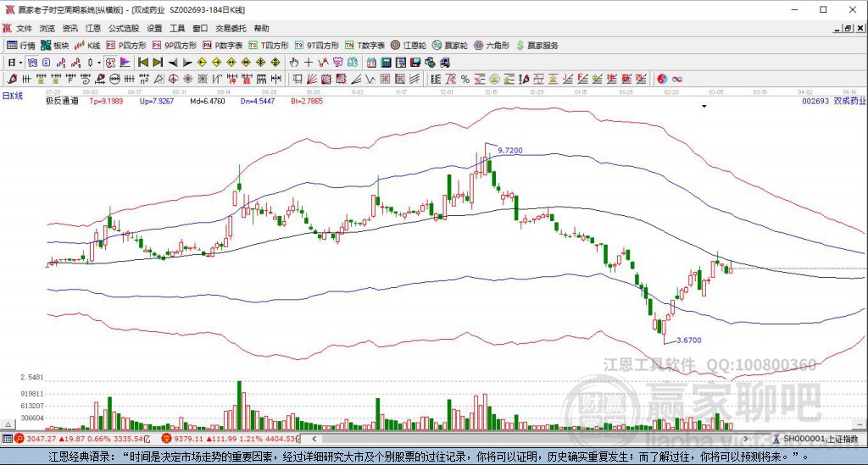
Task: Click the 3.6700 low price marker
Action: [688, 340]
